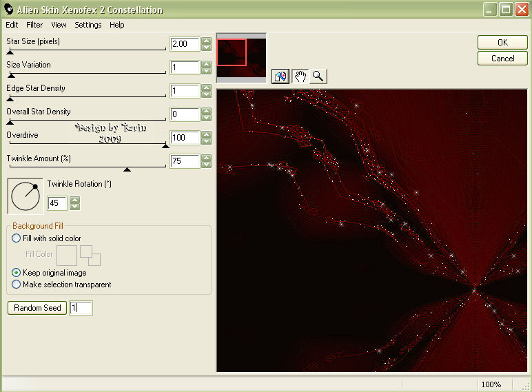Open the Edit menu
Viewport: 532px width, 392px height.
12,25
